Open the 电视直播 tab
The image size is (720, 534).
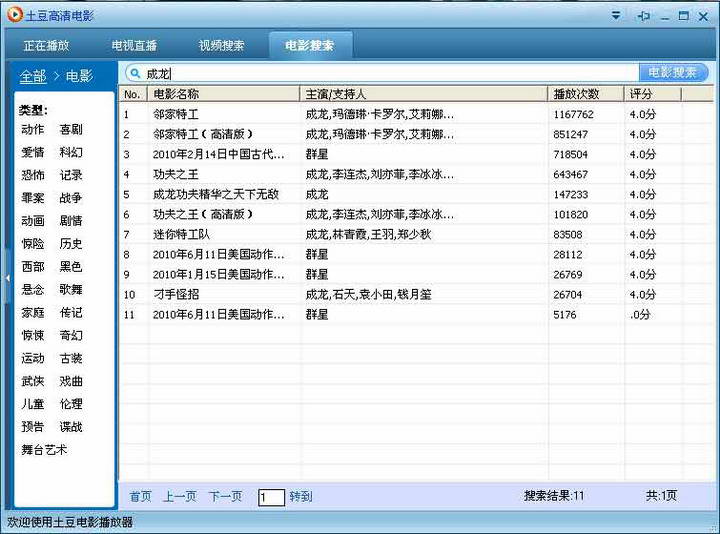tap(134, 46)
